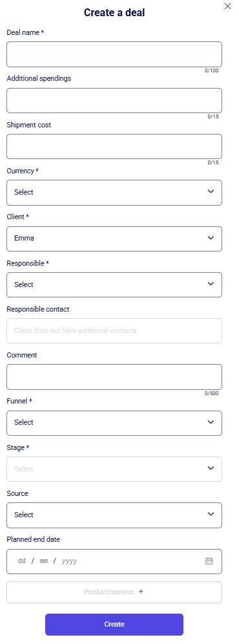The width and height of the screenshot is (239, 644).
Task: Click the Stage field chevron arrow
Action: tap(211, 468)
